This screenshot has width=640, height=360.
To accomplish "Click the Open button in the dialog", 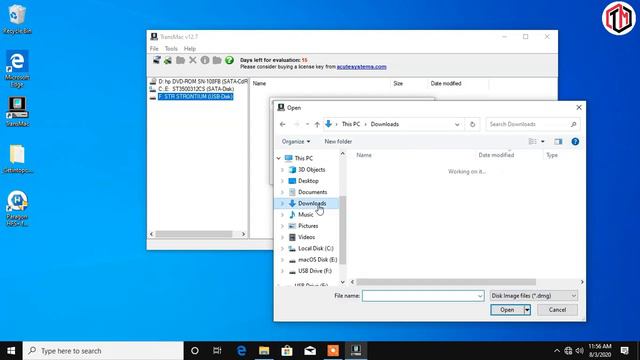I will tap(507, 310).
